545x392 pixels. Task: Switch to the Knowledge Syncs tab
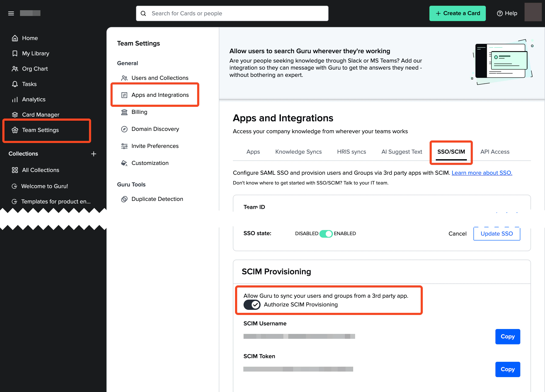tap(298, 152)
